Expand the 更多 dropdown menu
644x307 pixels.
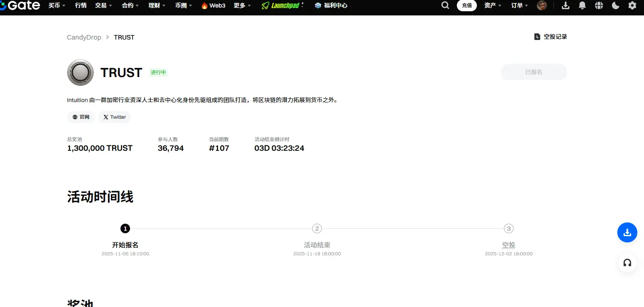[x=243, y=5]
